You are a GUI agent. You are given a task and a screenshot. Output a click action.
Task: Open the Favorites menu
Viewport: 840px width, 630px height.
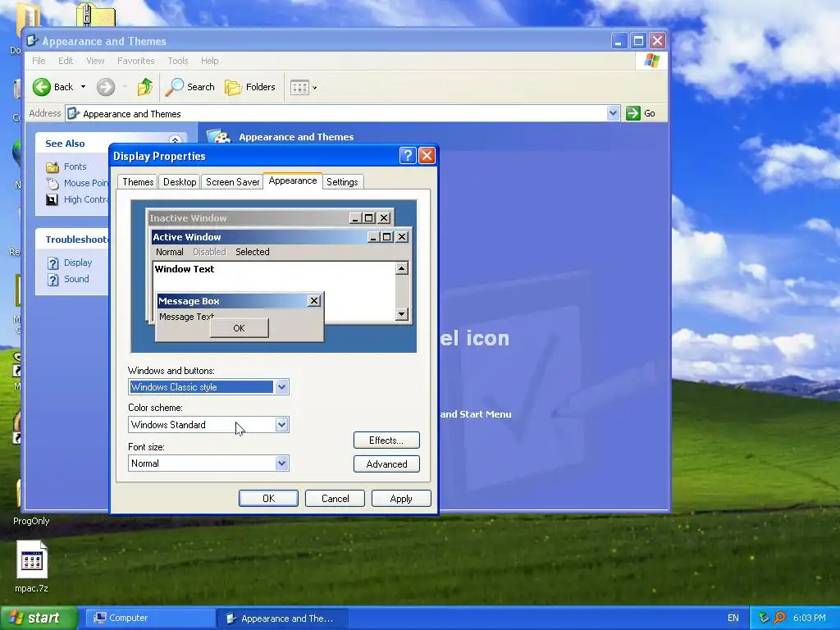135,61
